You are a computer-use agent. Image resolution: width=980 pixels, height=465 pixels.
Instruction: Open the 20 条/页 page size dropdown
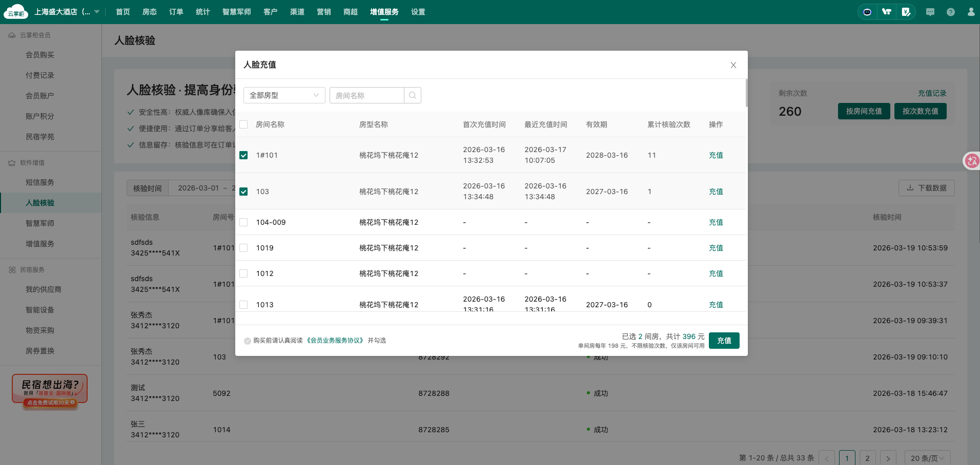coord(927,458)
